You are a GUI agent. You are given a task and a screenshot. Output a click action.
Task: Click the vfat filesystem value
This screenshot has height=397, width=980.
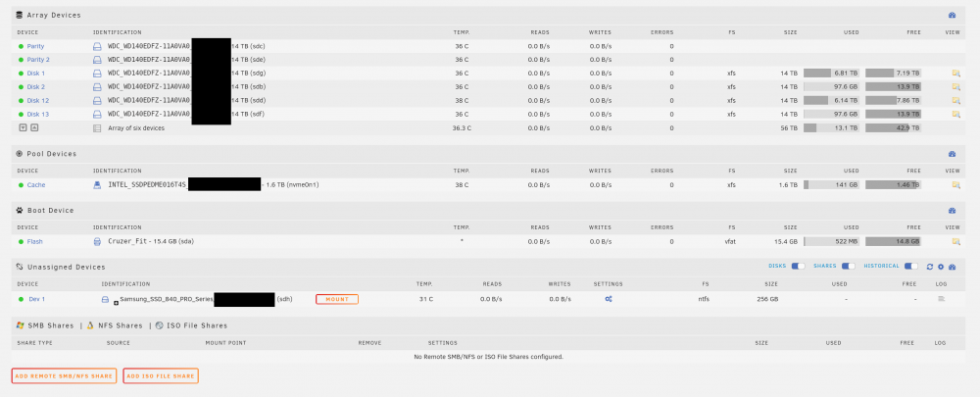click(729, 241)
